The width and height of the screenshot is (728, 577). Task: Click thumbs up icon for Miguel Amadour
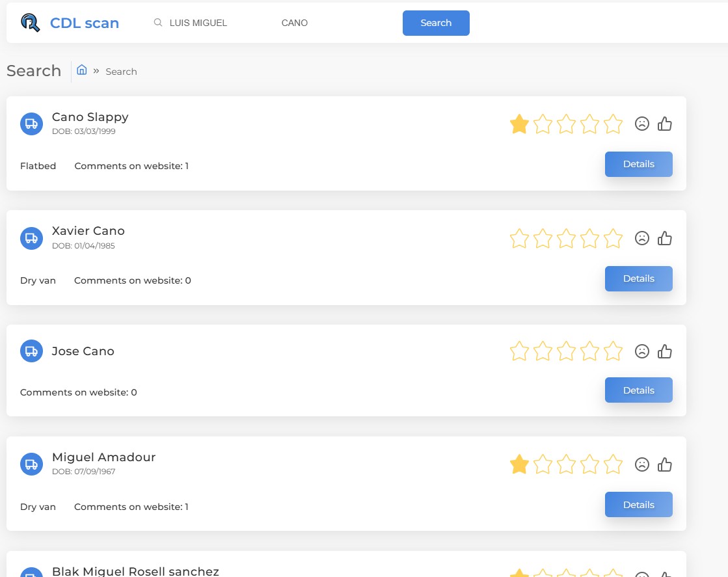664,464
